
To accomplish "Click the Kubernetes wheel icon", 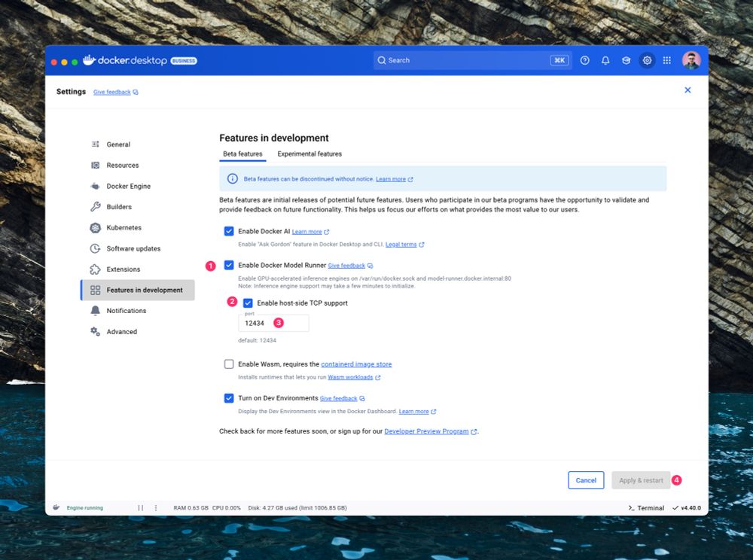I will click(96, 228).
